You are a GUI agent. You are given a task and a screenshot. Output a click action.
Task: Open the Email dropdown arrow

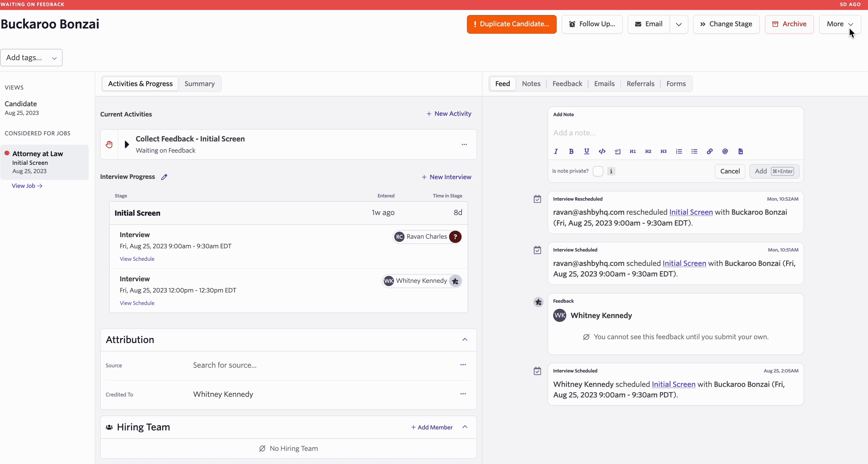(679, 24)
